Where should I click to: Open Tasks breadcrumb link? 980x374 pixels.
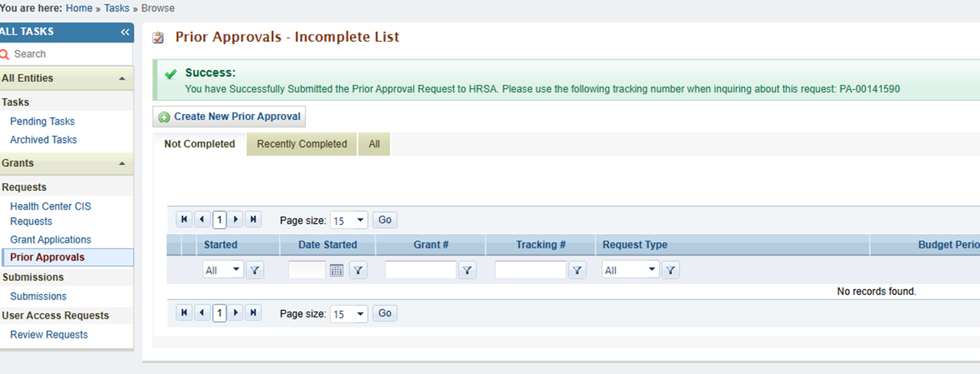(x=117, y=8)
